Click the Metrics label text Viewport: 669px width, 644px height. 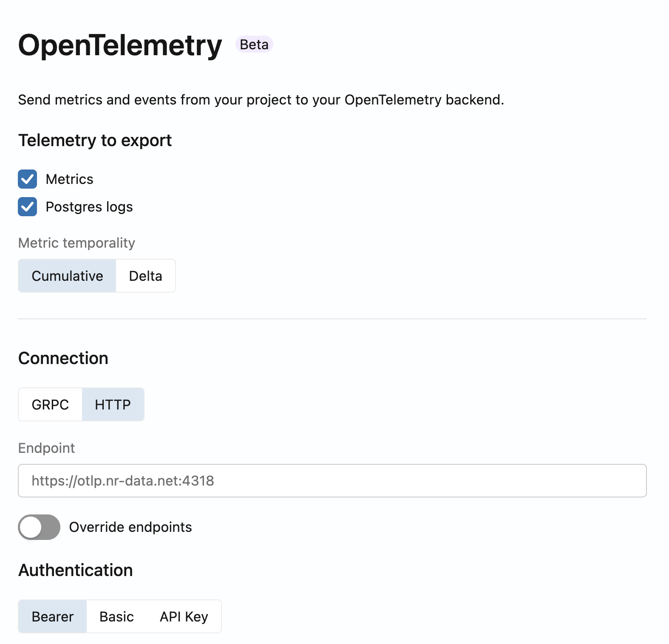tap(69, 179)
